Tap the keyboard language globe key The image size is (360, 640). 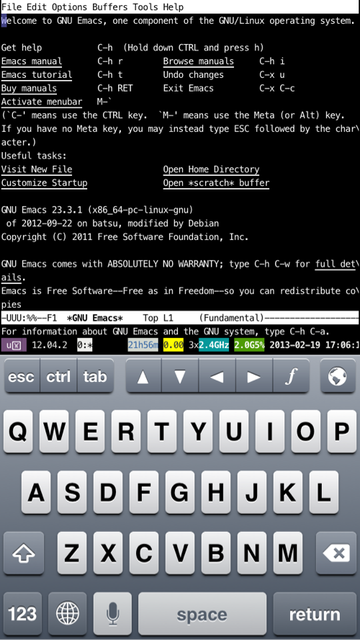click(x=67, y=613)
